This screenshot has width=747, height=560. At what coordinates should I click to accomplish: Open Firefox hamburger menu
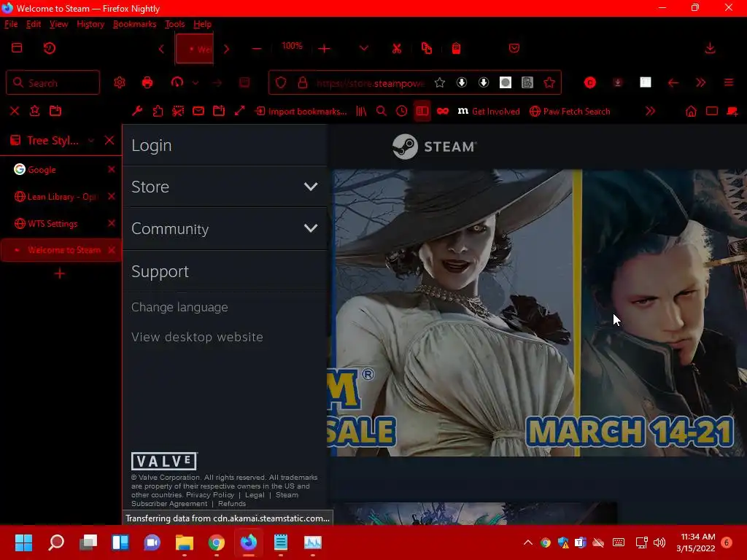729,82
